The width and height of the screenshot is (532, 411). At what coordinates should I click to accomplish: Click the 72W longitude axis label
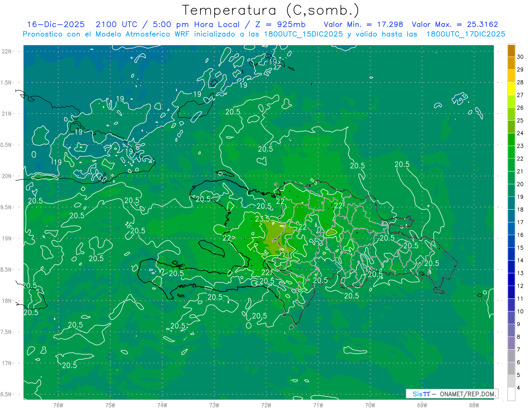pos(266,405)
